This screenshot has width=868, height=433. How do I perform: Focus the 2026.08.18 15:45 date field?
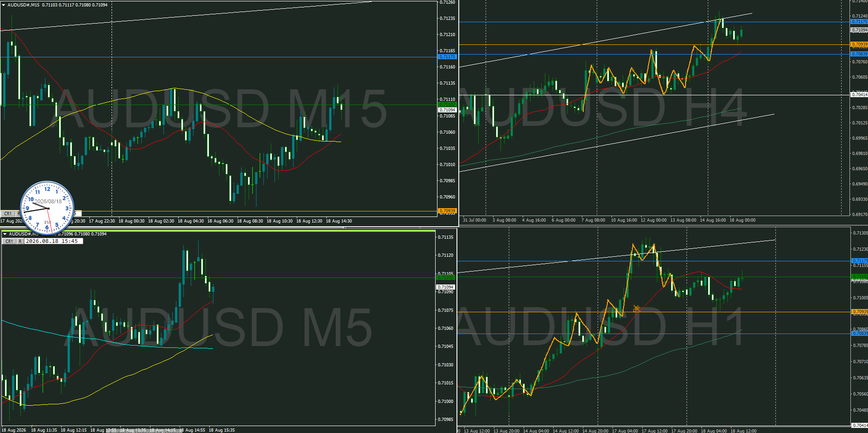[x=53, y=241]
